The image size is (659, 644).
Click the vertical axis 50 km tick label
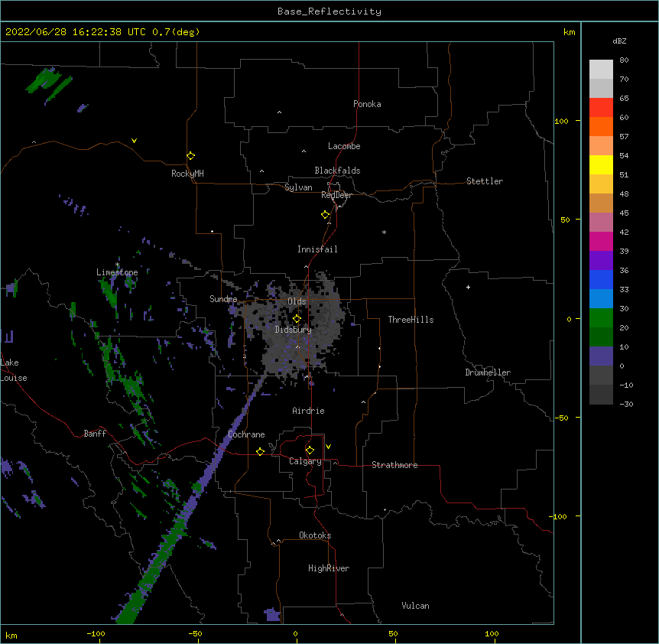point(565,220)
